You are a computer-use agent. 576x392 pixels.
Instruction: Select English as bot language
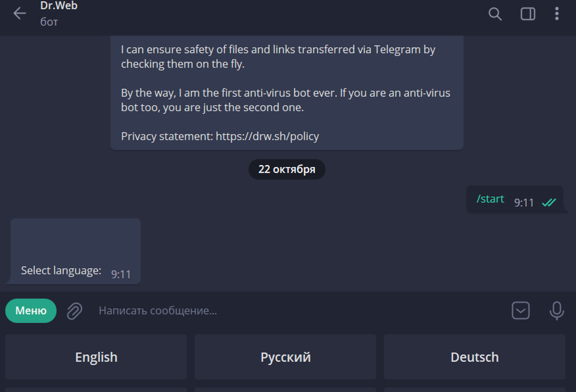96,357
